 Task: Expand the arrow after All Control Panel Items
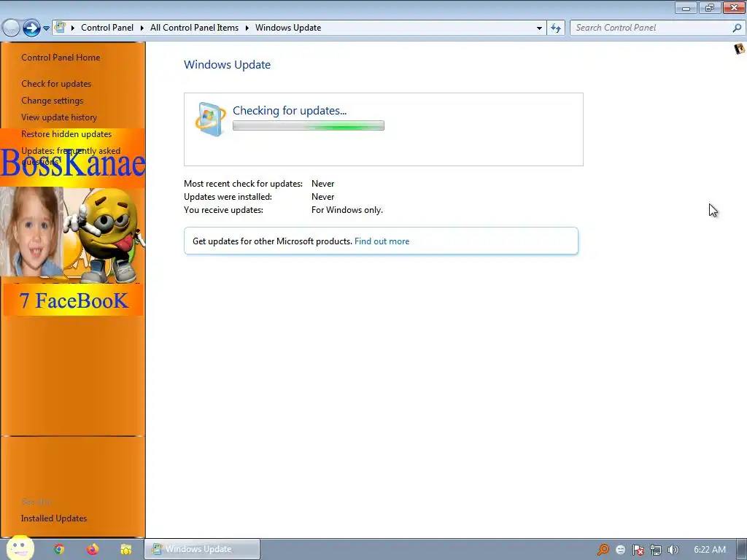[x=247, y=28]
